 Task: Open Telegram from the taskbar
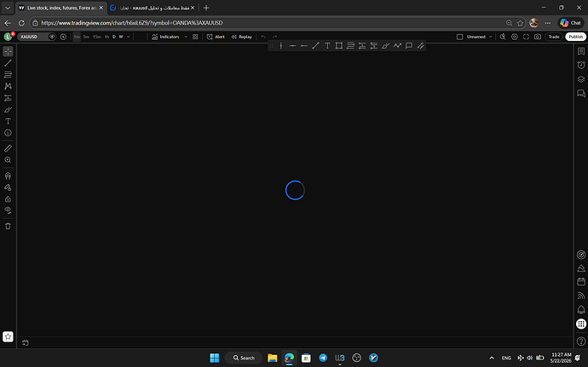323,358
